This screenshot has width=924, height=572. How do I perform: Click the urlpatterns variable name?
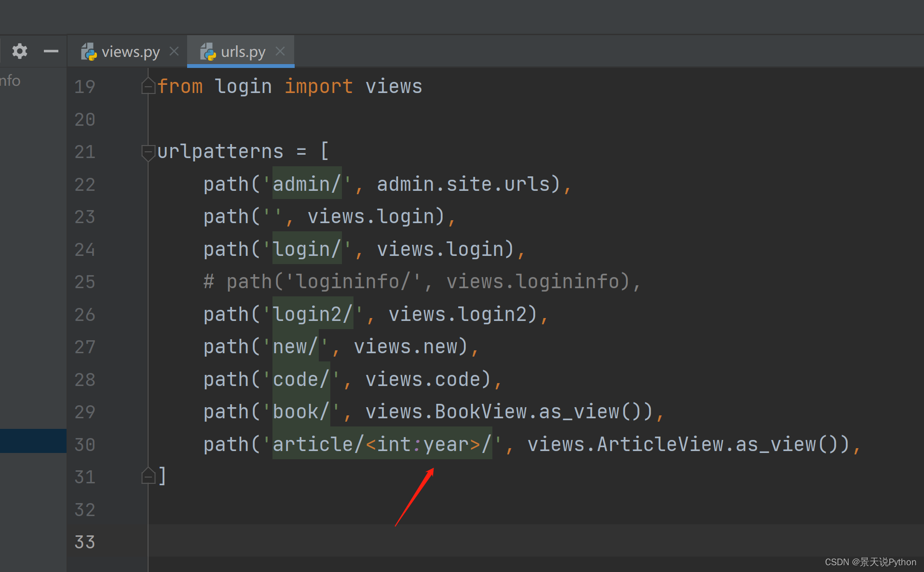[x=220, y=152]
